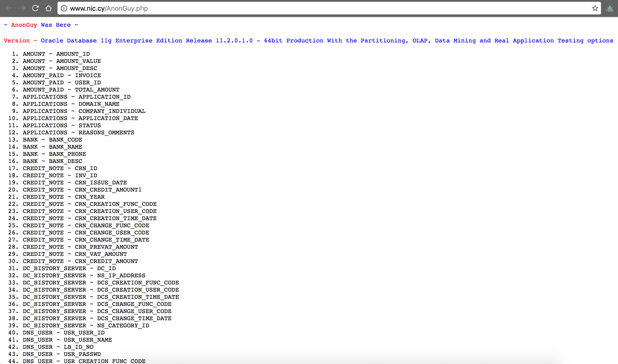The height and width of the screenshot is (364, 618).
Task: Click the 'DNS_USER ~ USR_USER_ID' row
Action: pyautogui.click(x=64, y=333)
